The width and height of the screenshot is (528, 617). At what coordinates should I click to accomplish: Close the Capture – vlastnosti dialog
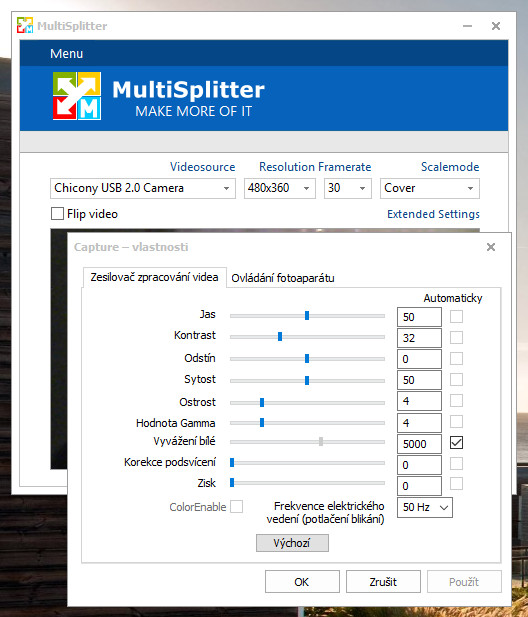(491, 247)
